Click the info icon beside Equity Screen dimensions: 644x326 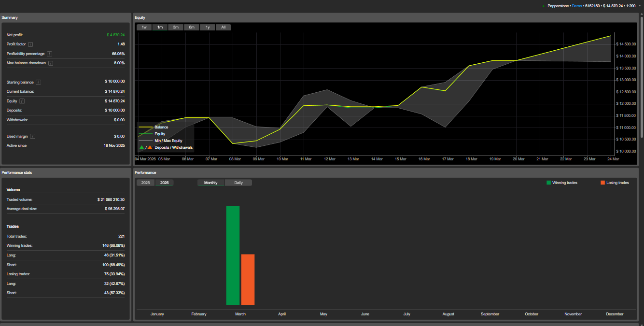[22, 101]
